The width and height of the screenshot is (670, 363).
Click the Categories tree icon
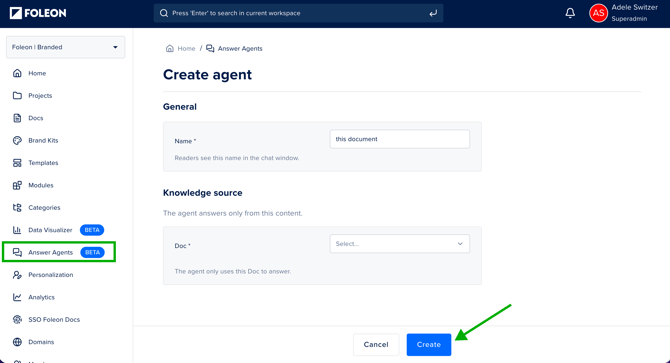17,208
